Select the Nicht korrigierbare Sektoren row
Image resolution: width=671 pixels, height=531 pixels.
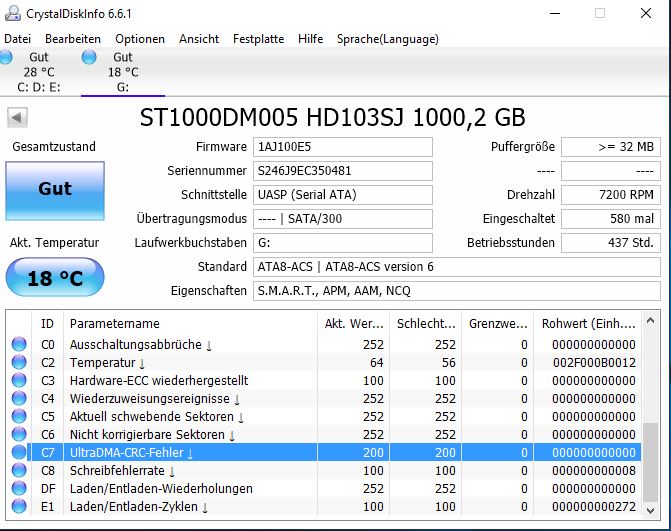324,434
